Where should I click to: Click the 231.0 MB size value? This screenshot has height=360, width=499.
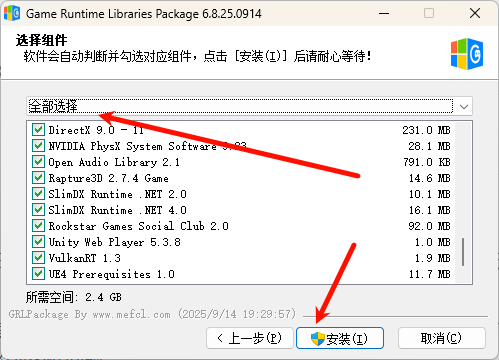[x=426, y=130]
